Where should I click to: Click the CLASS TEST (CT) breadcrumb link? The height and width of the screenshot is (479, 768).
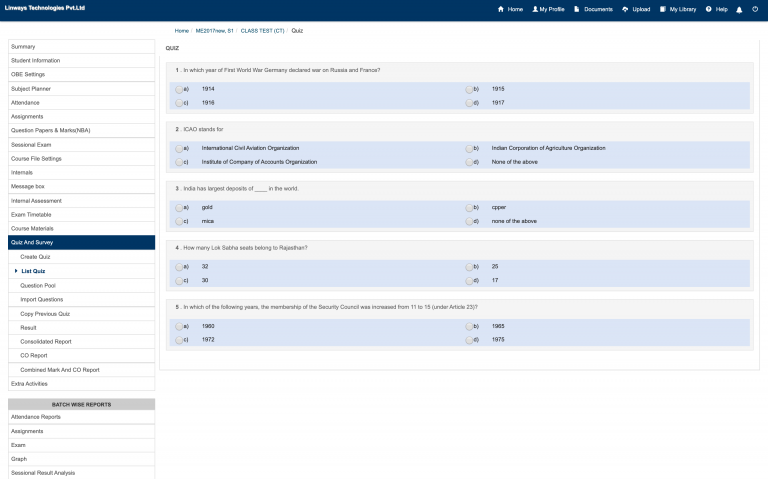(x=262, y=31)
